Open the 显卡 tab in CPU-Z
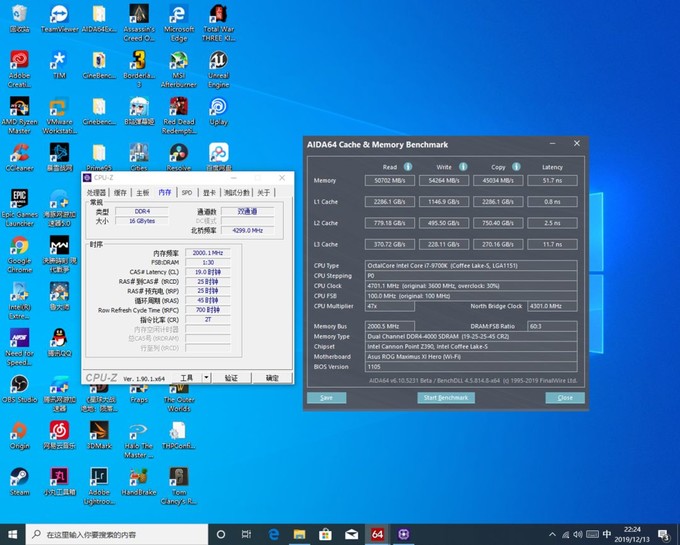The image size is (680, 545). click(209, 193)
